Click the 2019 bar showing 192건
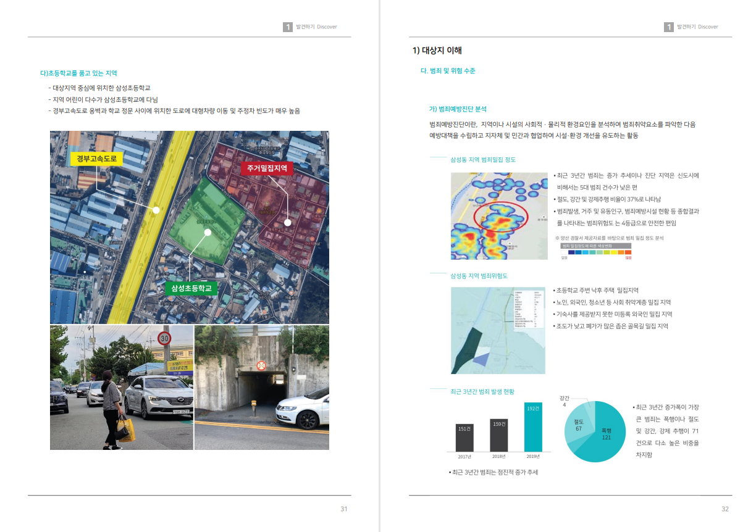Screen dimensions: 756x532 pyautogui.click(x=533, y=427)
